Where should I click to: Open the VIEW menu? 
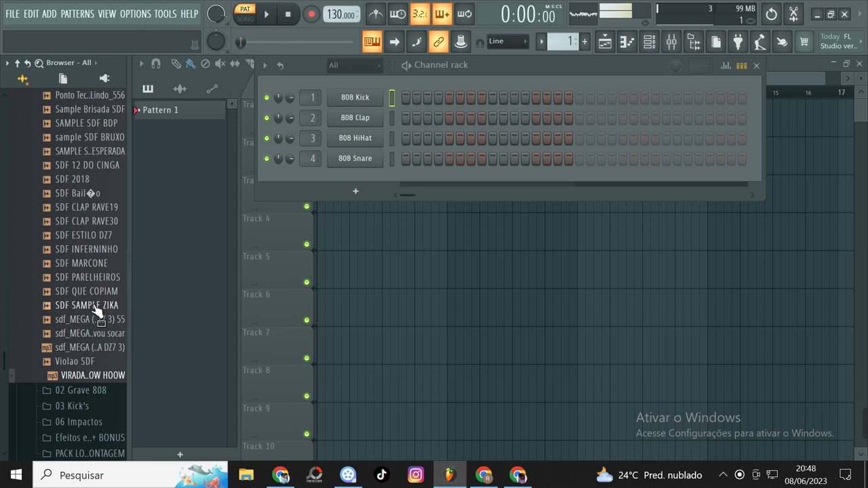coord(107,14)
